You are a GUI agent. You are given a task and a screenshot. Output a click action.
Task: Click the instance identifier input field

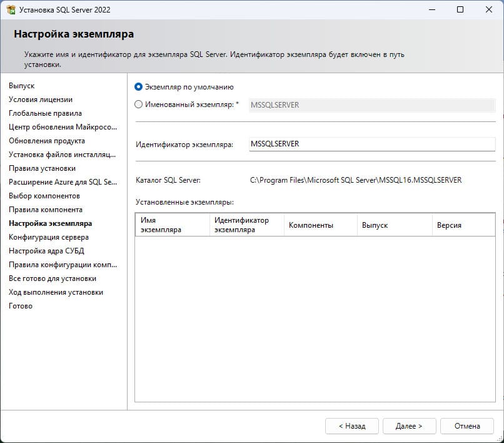coord(372,144)
